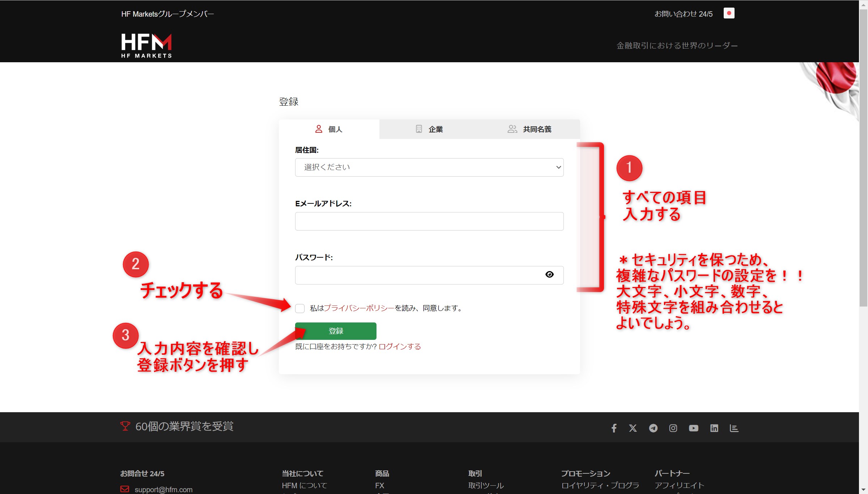
Task: Switch to the 企業 tab
Action: pyautogui.click(x=429, y=129)
